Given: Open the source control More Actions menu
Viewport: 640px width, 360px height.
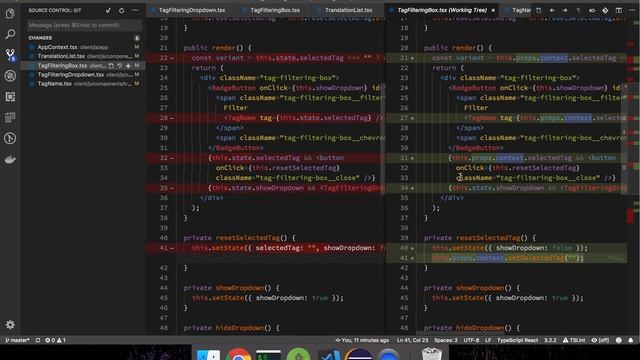Looking at the screenshot, I should point(135,10).
